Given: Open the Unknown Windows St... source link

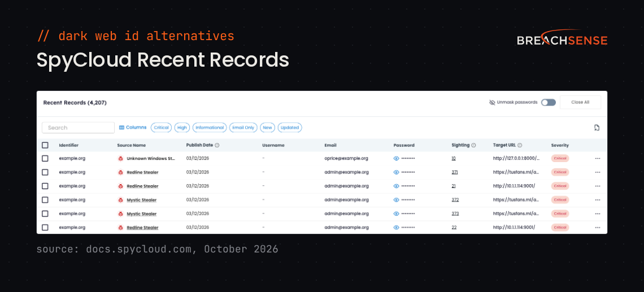Looking at the screenshot, I should point(151,159).
